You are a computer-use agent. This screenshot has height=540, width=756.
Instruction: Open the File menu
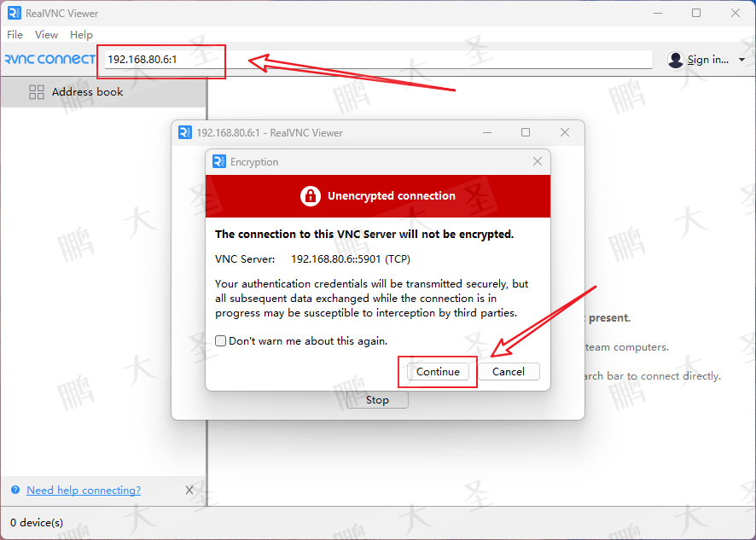(x=15, y=35)
